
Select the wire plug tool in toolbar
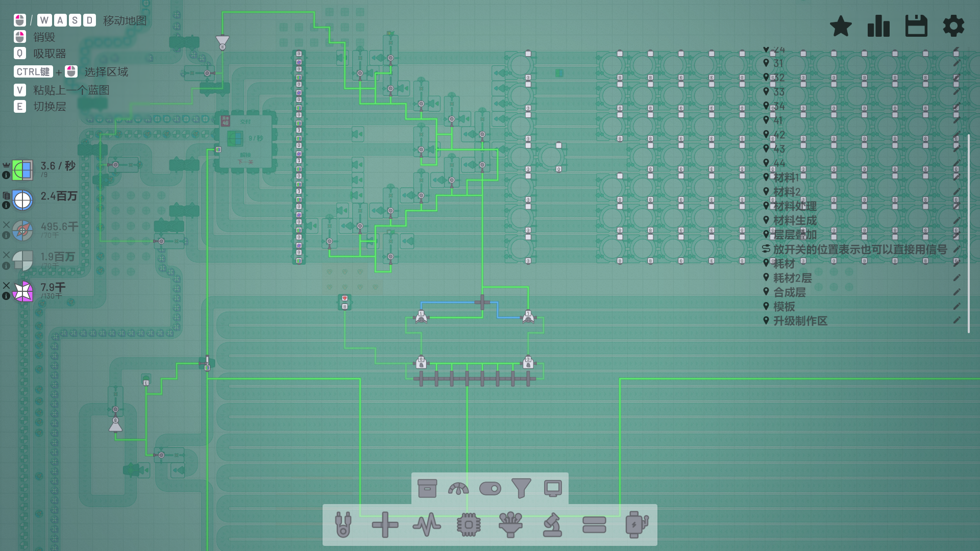[343, 524]
